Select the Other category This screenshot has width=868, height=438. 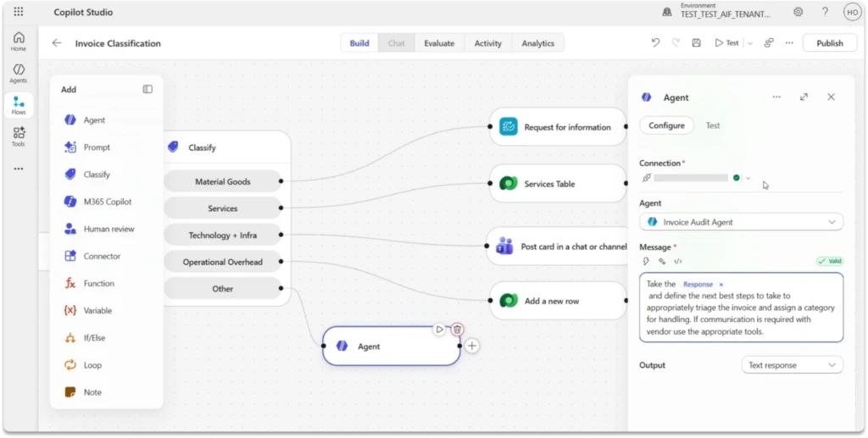tap(223, 289)
